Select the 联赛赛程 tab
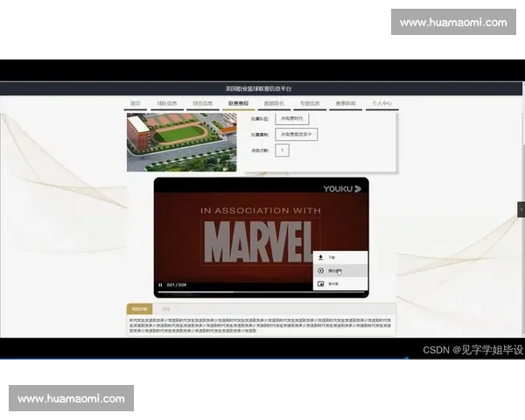 pos(238,103)
